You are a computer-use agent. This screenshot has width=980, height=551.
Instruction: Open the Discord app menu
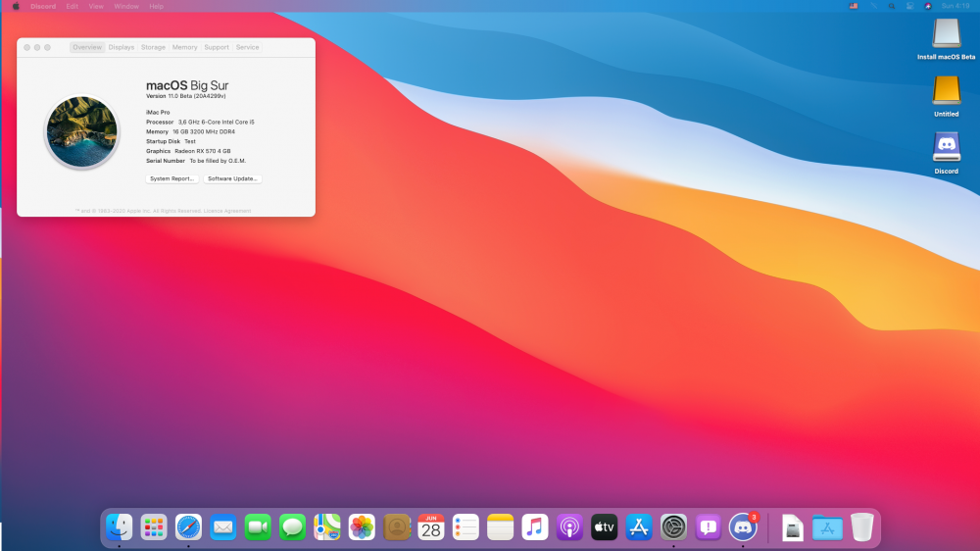click(x=43, y=6)
